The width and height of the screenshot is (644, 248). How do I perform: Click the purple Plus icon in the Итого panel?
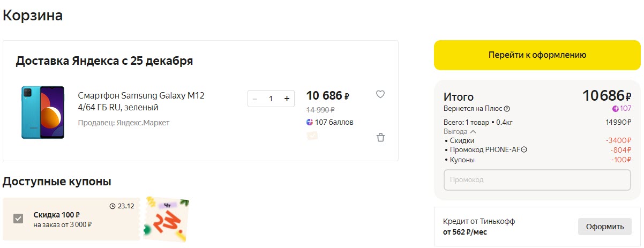(615, 109)
